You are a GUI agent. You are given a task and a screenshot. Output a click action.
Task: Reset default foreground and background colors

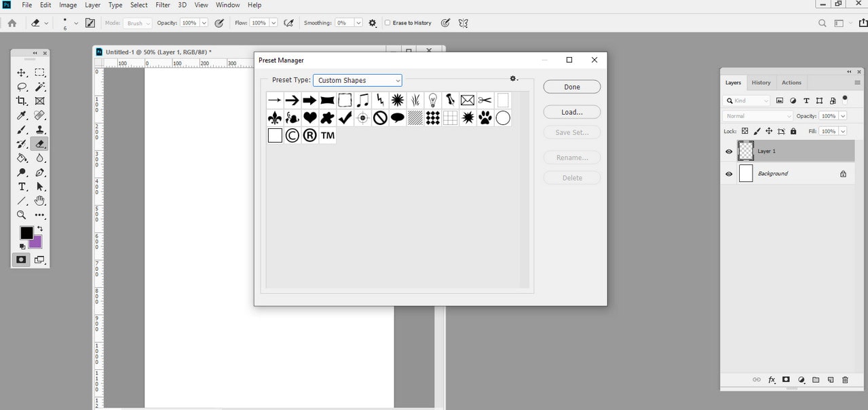pos(22,246)
